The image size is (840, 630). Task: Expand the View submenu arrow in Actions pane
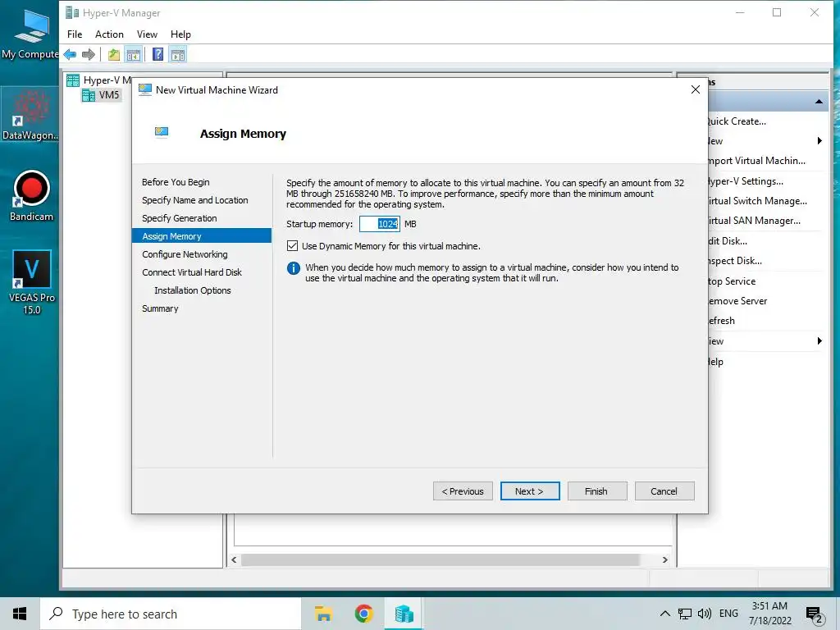pyautogui.click(x=819, y=341)
